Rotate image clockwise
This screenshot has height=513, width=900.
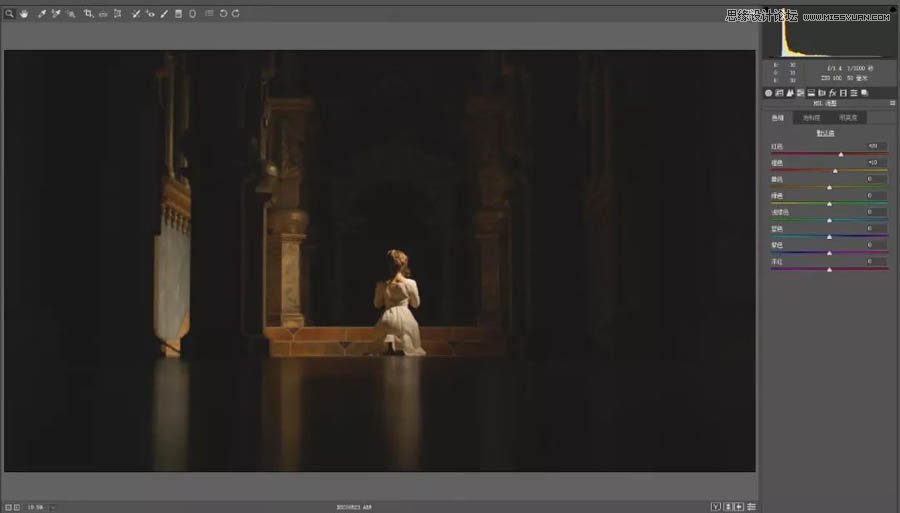coord(236,13)
